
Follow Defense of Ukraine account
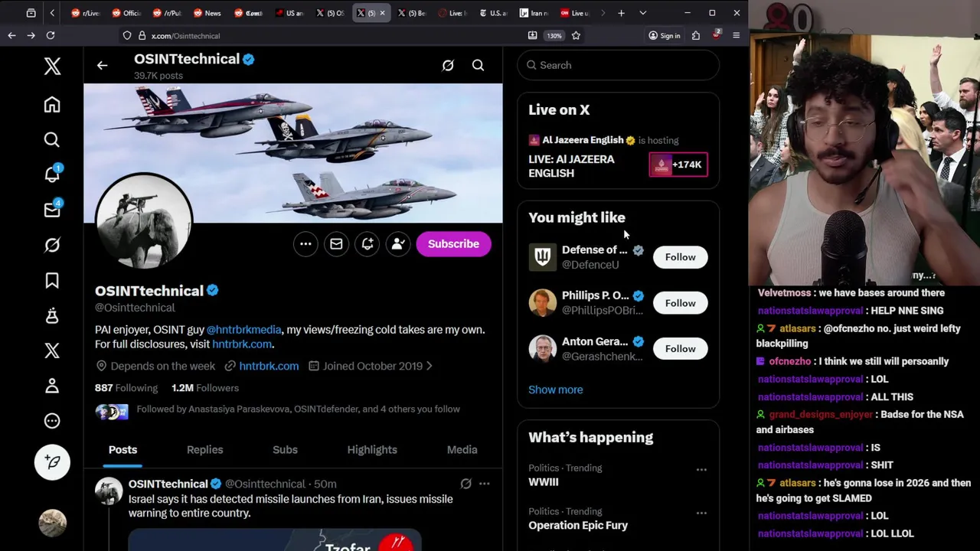pyautogui.click(x=680, y=257)
